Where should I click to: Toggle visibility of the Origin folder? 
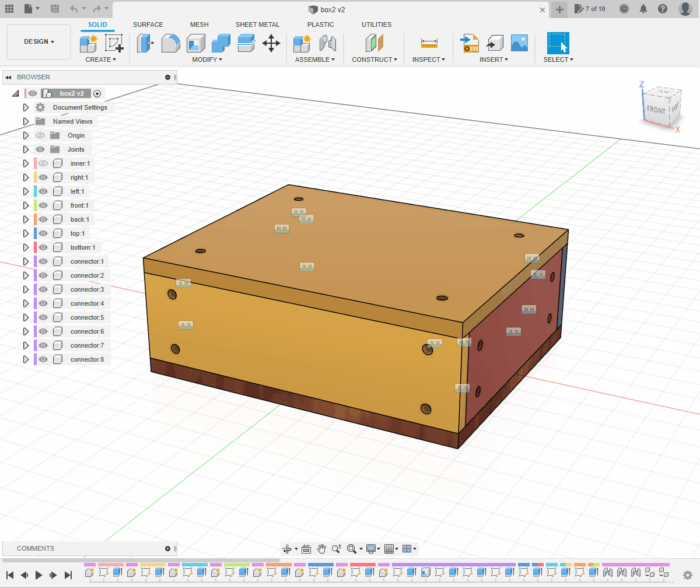click(40, 135)
